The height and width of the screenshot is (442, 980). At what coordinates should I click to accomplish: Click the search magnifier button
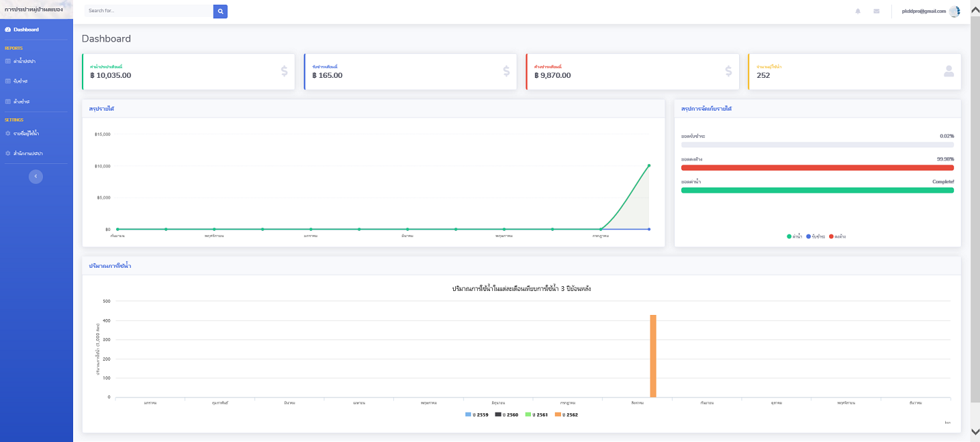click(220, 11)
